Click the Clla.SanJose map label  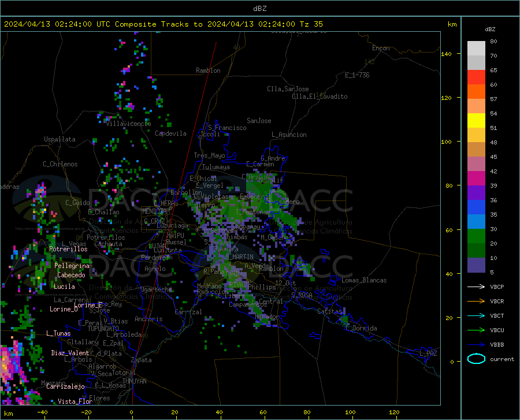tap(288, 89)
